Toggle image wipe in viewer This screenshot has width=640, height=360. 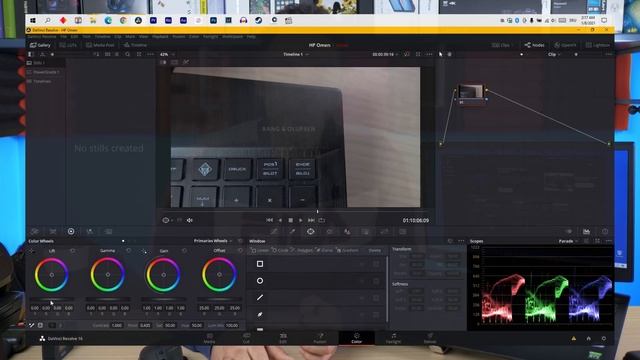click(163, 62)
